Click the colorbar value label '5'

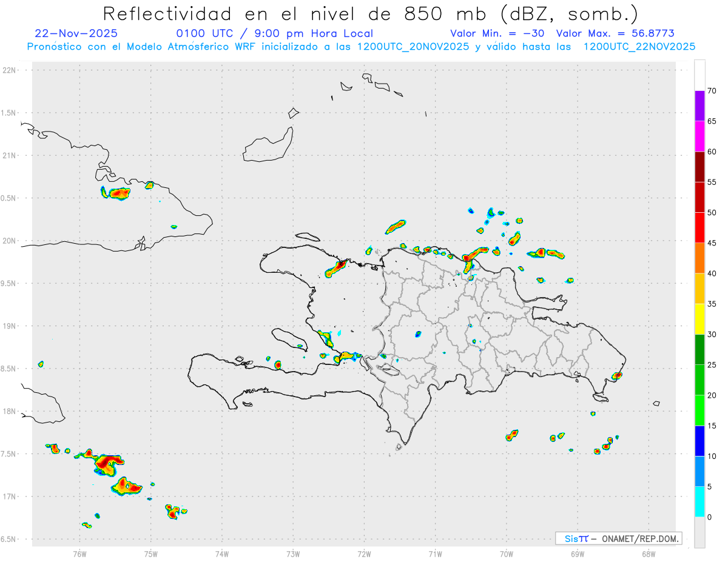tap(709, 487)
